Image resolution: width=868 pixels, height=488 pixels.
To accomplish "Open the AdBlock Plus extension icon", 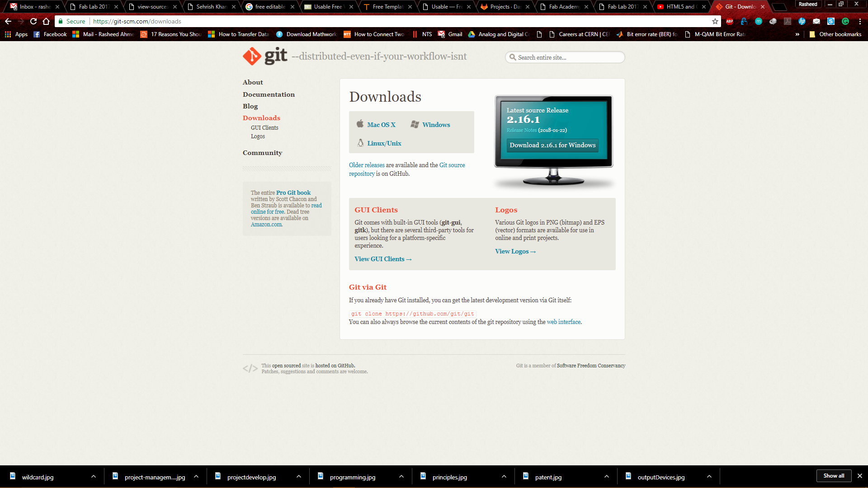I will (730, 21).
